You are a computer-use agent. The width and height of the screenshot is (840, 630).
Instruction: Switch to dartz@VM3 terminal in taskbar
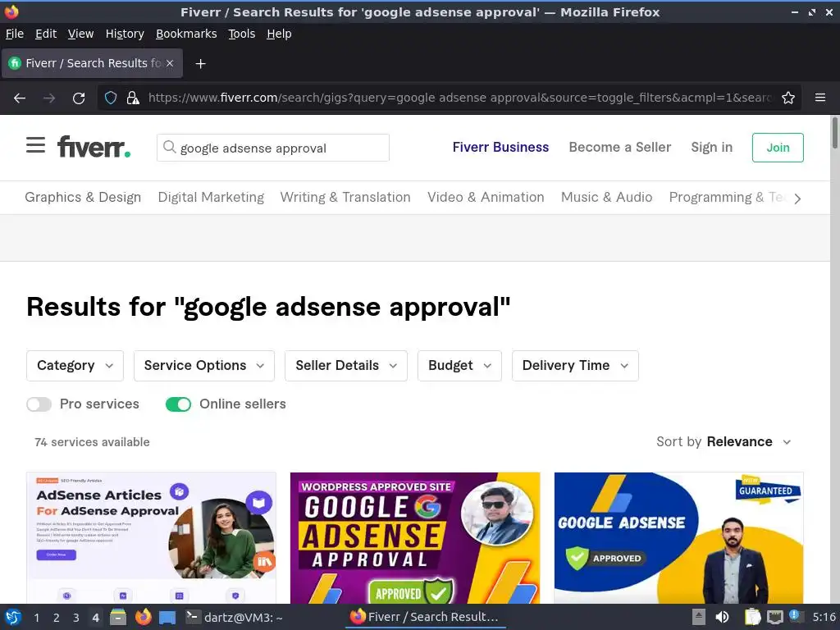coord(235,617)
